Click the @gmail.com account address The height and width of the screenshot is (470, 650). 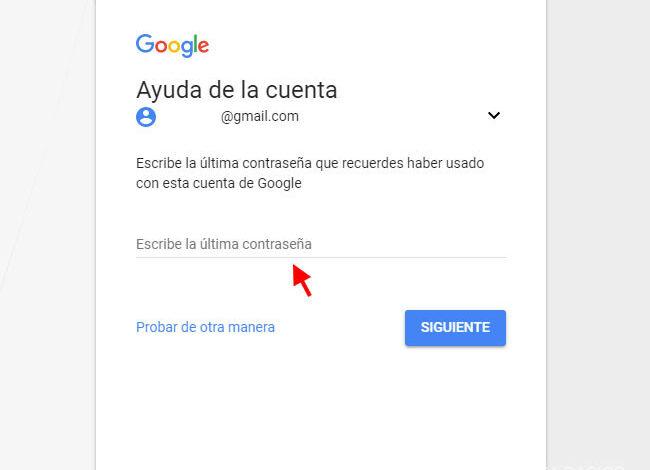click(260, 117)
